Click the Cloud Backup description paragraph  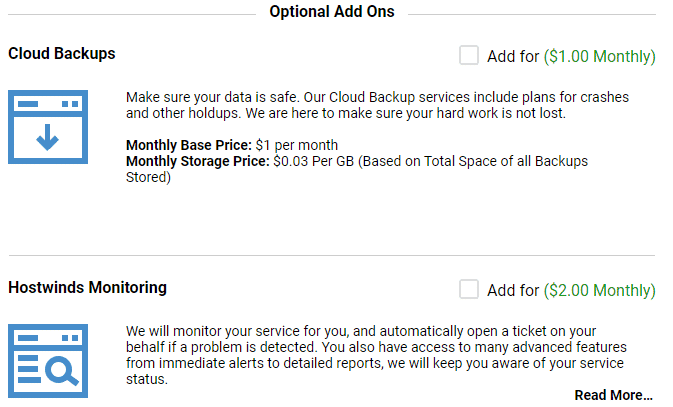(x=377, y=105)
